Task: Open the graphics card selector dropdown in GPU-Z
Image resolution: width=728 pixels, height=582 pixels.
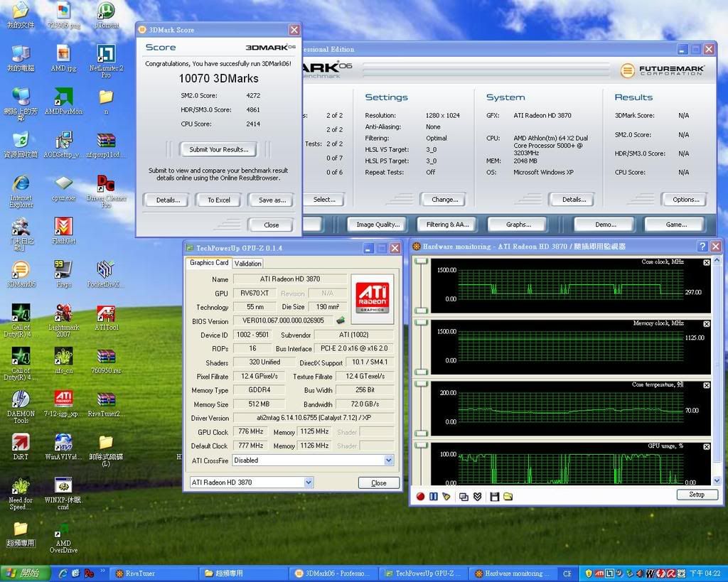Action: [309, 483]
